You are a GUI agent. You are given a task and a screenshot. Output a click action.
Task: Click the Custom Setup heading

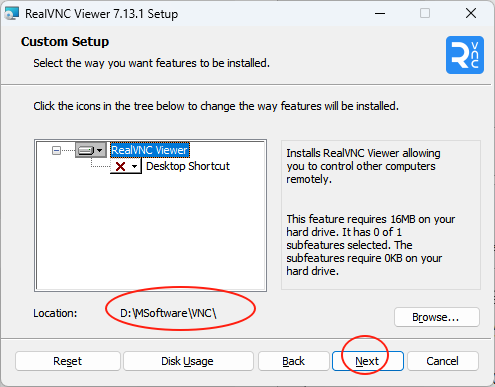[65, 42]
